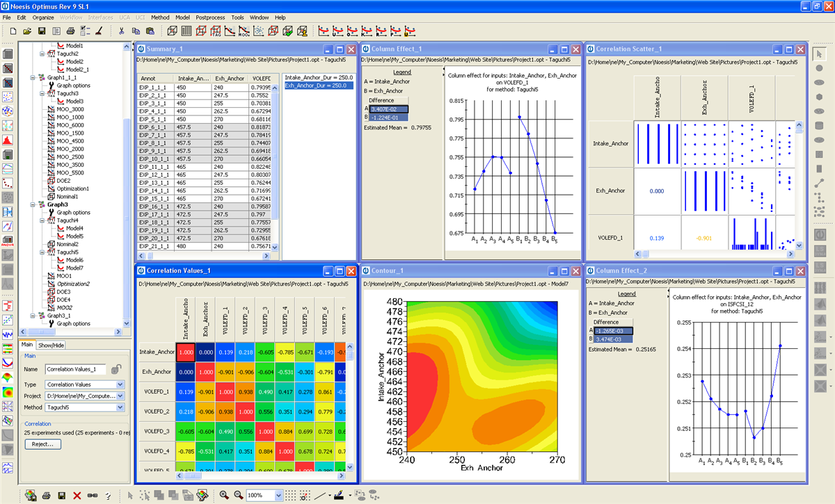Select the EXP_6_1_1 row in Summary table
Screen dimensions: 835x504
[153, 128]
